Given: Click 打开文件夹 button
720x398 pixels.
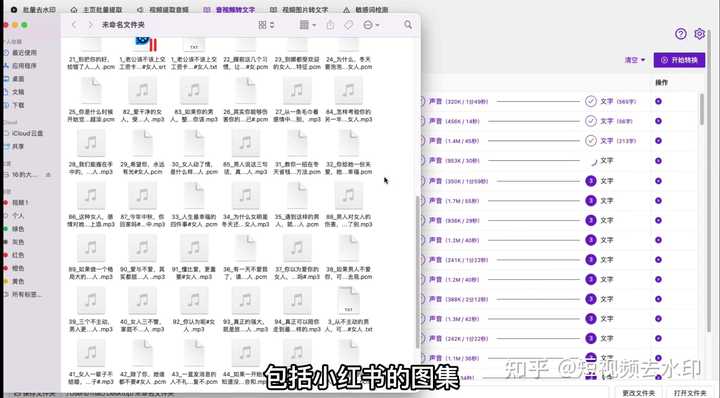Looking at the screenshot, I should (x=690, y=393).
